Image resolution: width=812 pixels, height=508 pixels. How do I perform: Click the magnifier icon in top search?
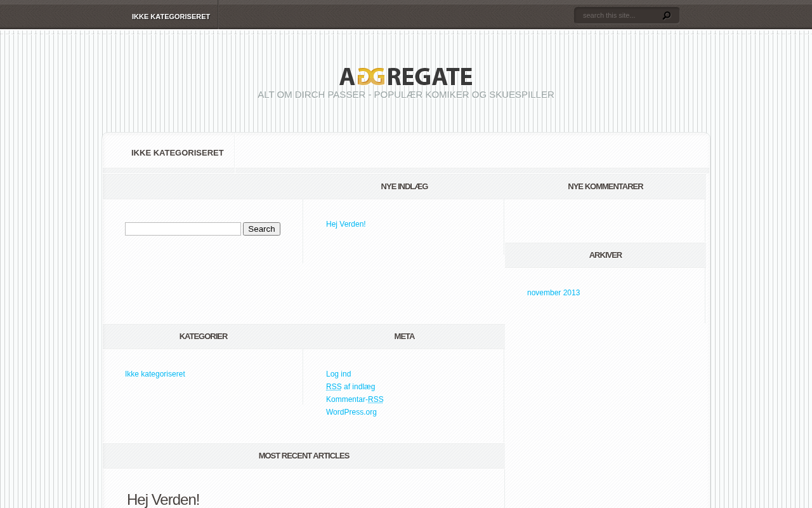coord(666,15)
